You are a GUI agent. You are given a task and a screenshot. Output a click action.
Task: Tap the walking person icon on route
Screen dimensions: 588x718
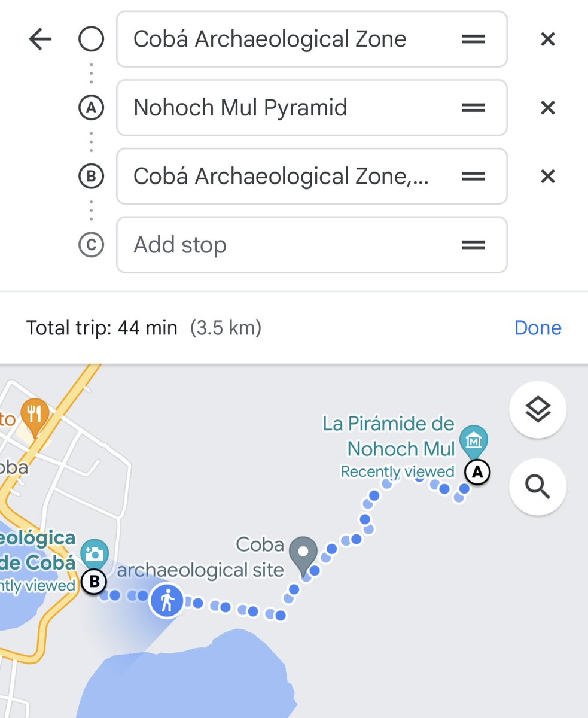(x=167, y=599)
